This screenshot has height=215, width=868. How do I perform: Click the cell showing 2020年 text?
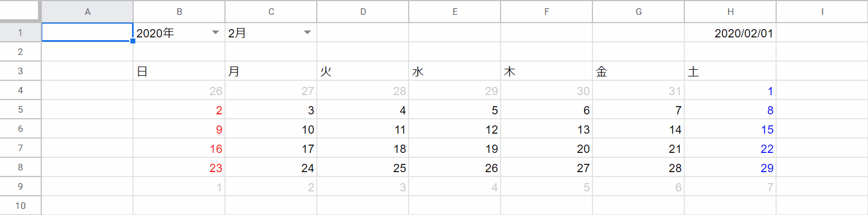[155, 33]
